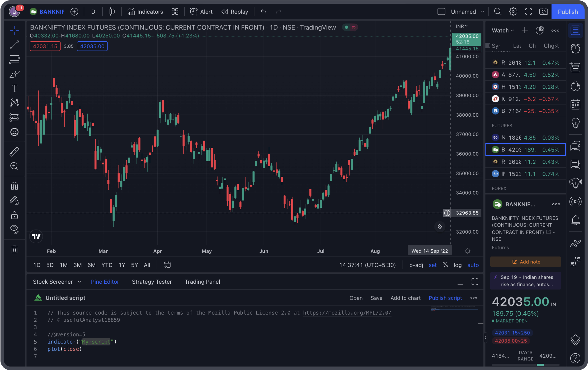Toggle auto scale mode

473,265
